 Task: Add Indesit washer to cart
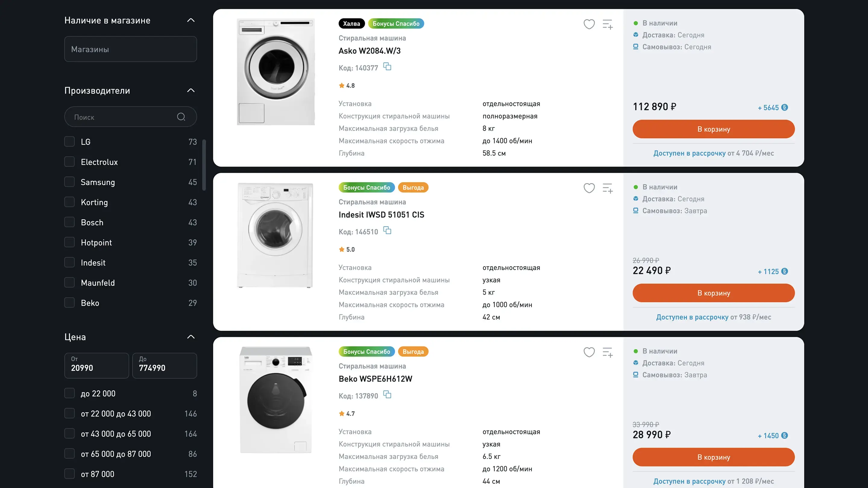[x=713, y=293]
